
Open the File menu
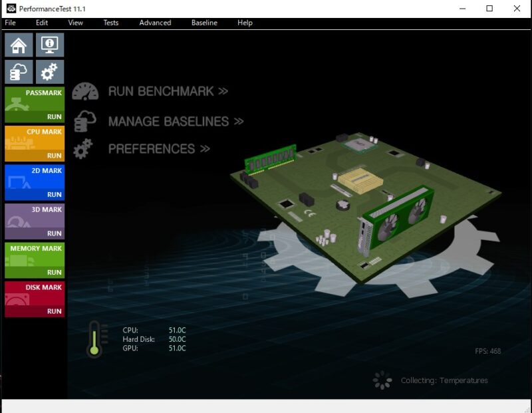tap(10, 23)
